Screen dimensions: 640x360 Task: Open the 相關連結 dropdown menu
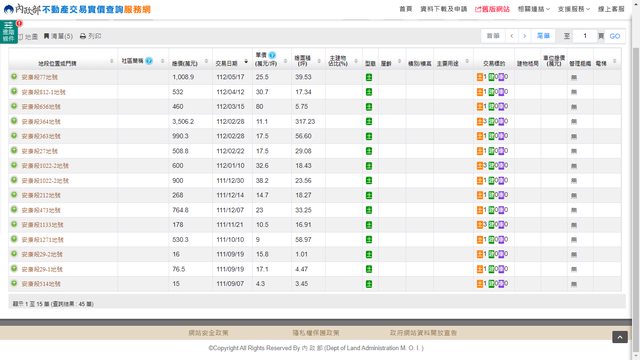point(533,9)
